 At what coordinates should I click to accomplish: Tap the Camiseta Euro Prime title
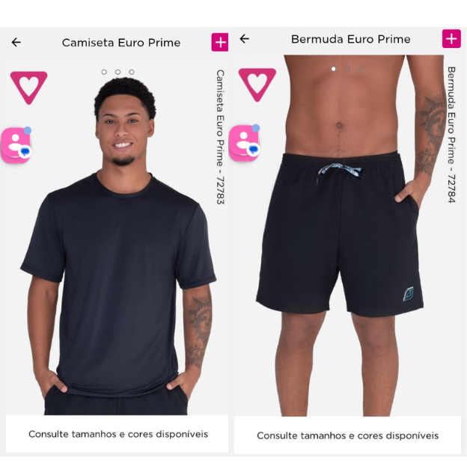click(121, 43)
